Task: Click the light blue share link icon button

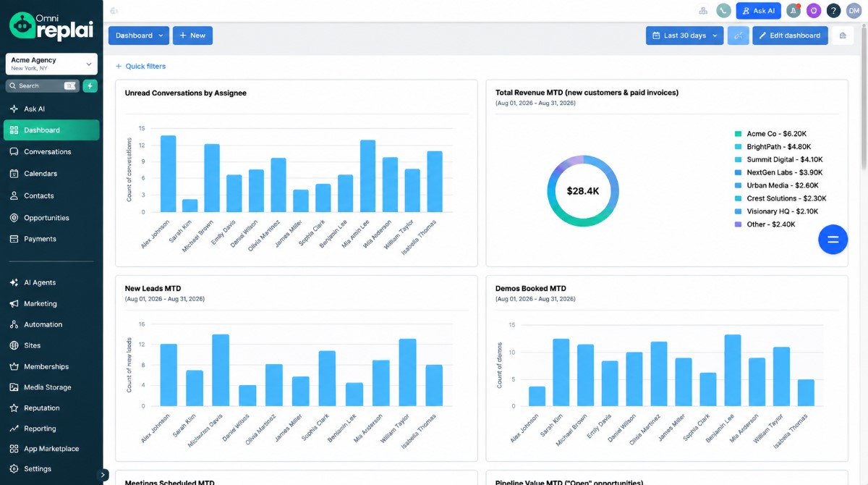Action: 739,35
